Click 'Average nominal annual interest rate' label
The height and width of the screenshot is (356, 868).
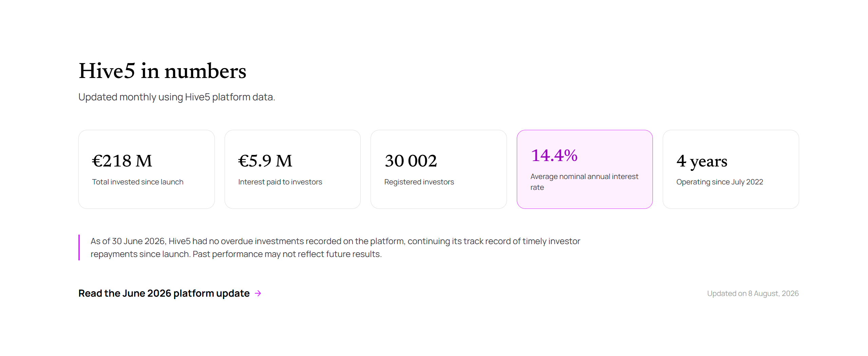(584, 182)
